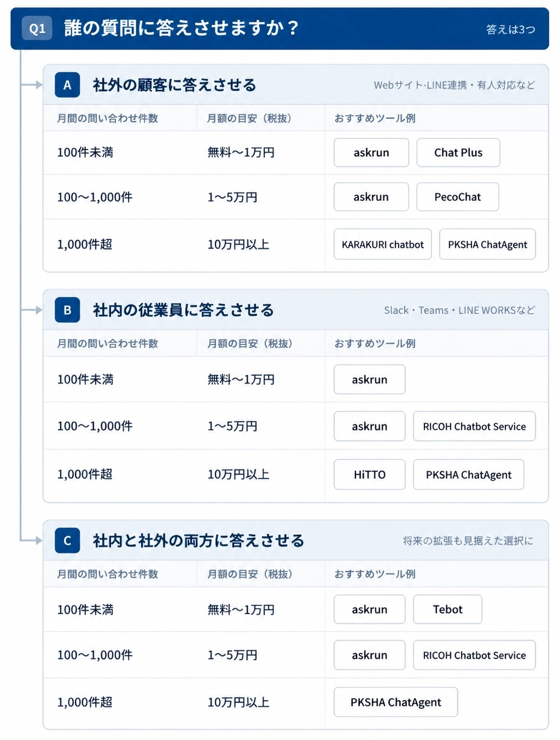560x740 pixels.
Task: Click the Q1 badge in the header
Action: tap(37, 28)
